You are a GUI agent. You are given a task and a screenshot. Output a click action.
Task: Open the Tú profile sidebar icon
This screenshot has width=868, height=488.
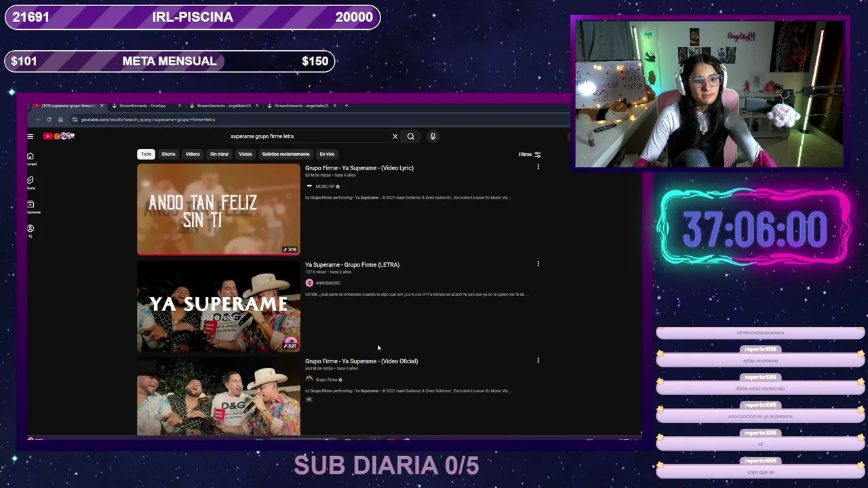click(31, 231)
